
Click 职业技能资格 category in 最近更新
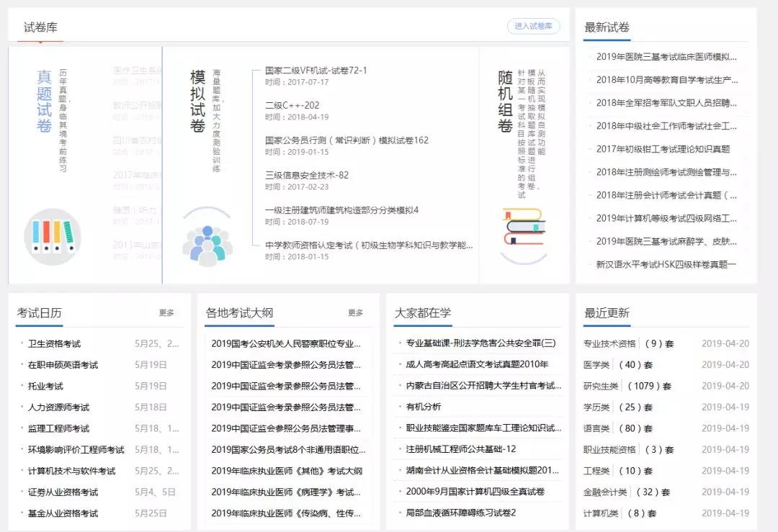pos(609,450)
